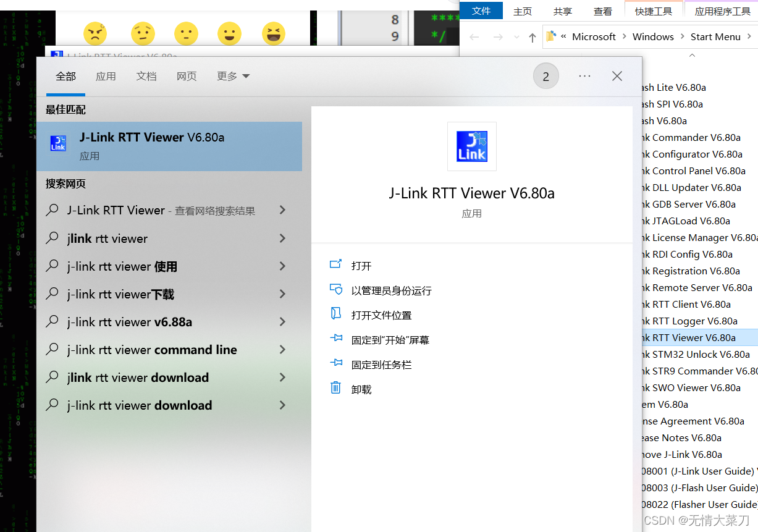Click the Open file location icon
Screen dimensions: 758x532
tap(336, 314)
